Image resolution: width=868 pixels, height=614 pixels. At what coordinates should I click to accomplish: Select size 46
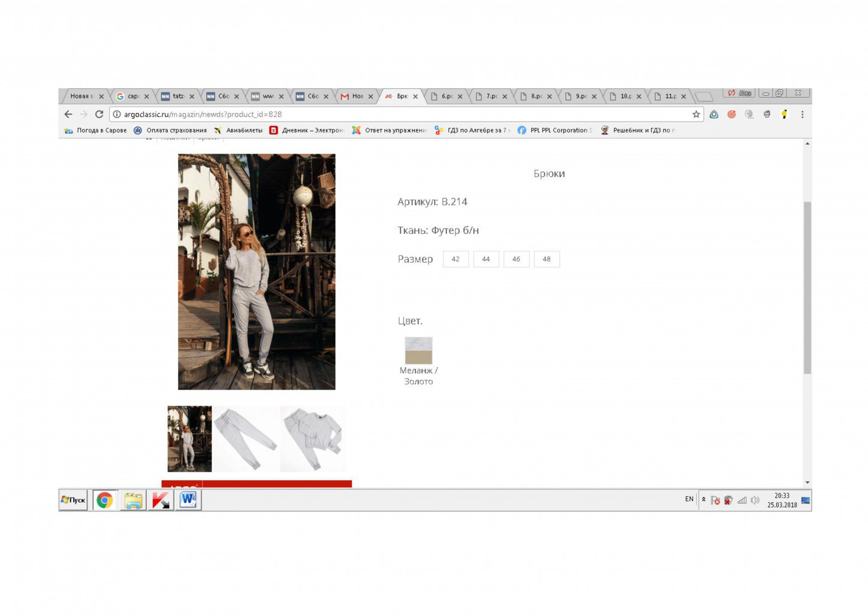516,259
